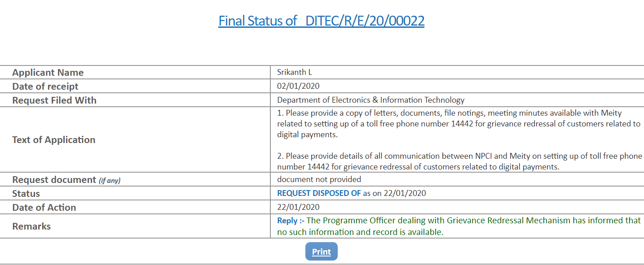
Task: Click the blue 'Reply :-' text
Action: 291,221
